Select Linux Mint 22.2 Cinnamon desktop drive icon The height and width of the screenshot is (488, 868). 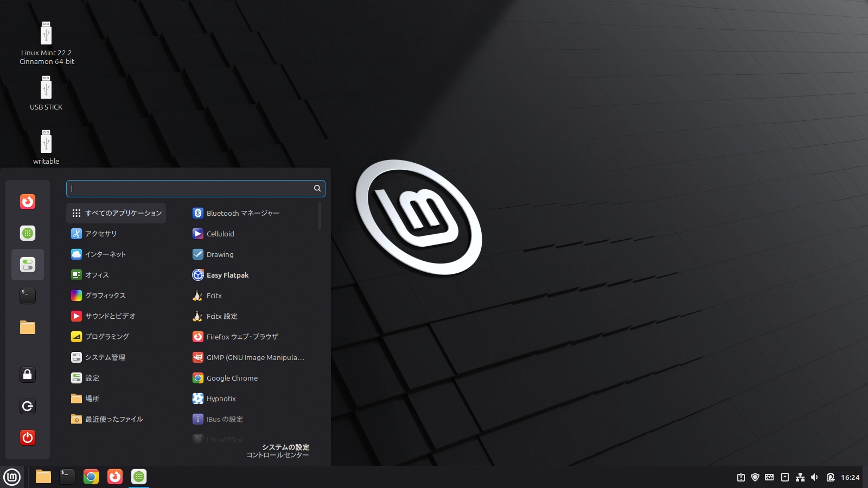(x=47, y=43)
